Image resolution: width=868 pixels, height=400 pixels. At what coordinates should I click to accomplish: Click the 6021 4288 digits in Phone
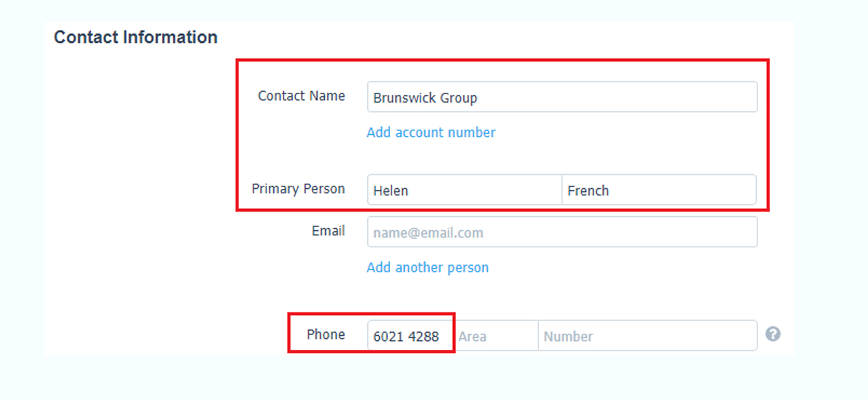(406, 337)
